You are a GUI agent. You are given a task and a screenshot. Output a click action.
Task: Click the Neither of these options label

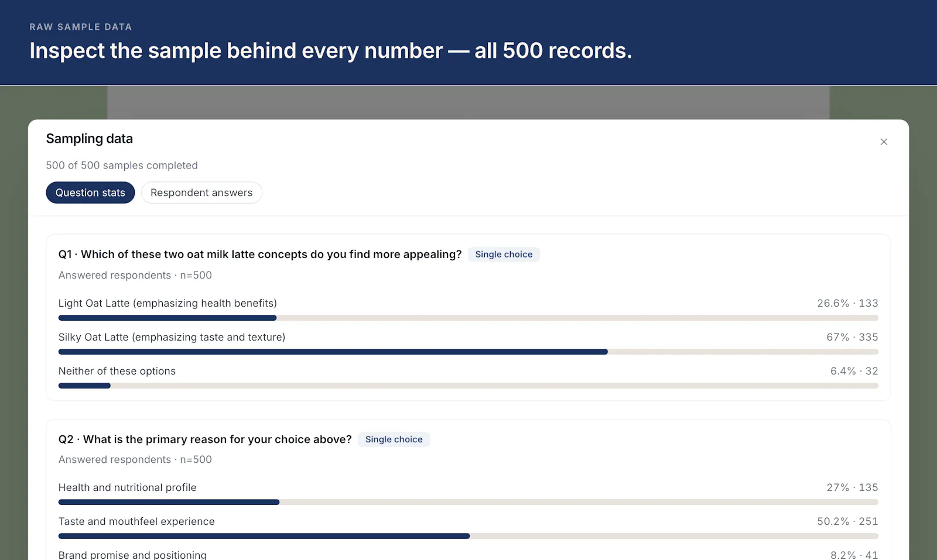(117, 371)
